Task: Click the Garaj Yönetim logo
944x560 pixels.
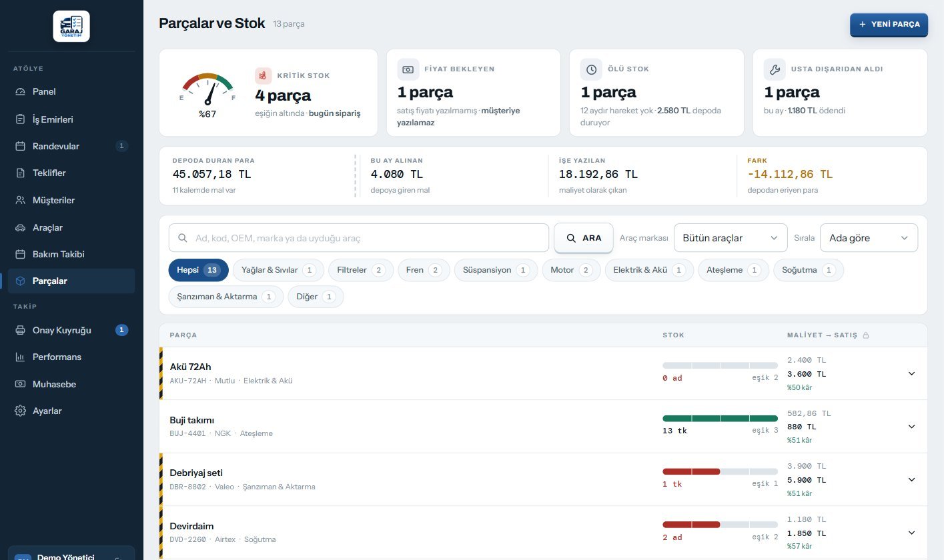Action: (x=71, y=26)
